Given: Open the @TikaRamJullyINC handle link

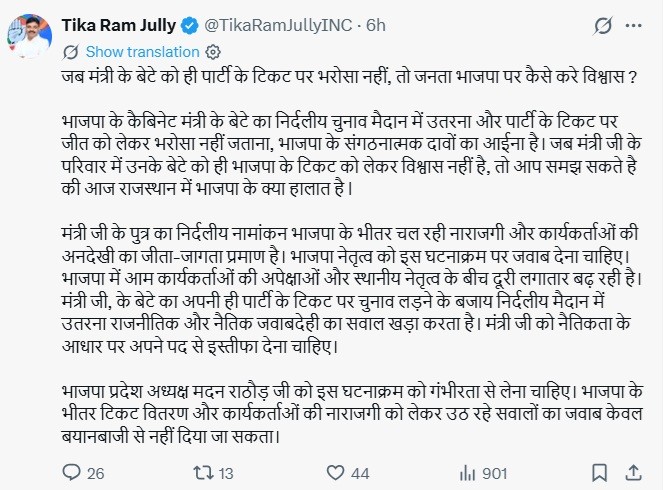Looking at the screenshot, I should pyautogui.click(x=278, y=25).
